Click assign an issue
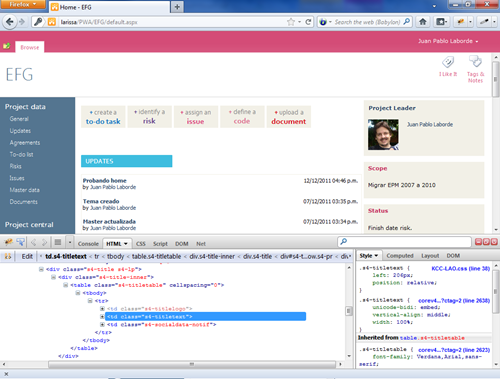 196,117
